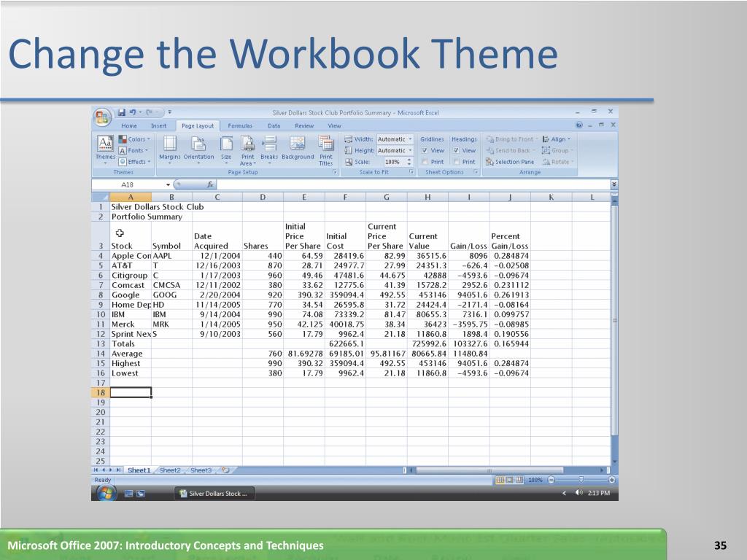
Task: Click the Insert Worksheet icon
Action: pyautogui.click(x=226, y=470)
